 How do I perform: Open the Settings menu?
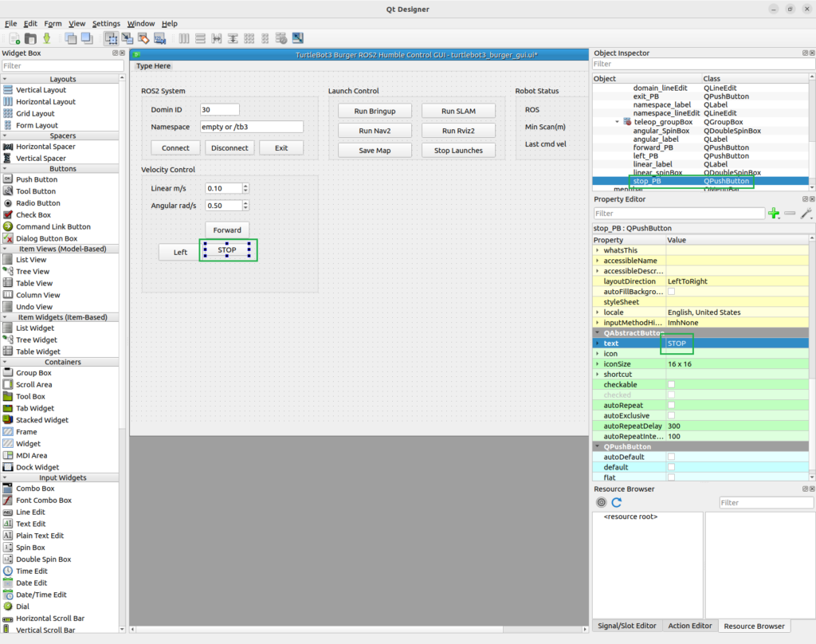pos(106,23)
